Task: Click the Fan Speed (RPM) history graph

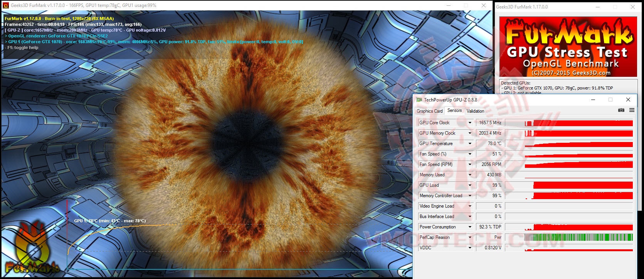Action: tap(569, 164)
